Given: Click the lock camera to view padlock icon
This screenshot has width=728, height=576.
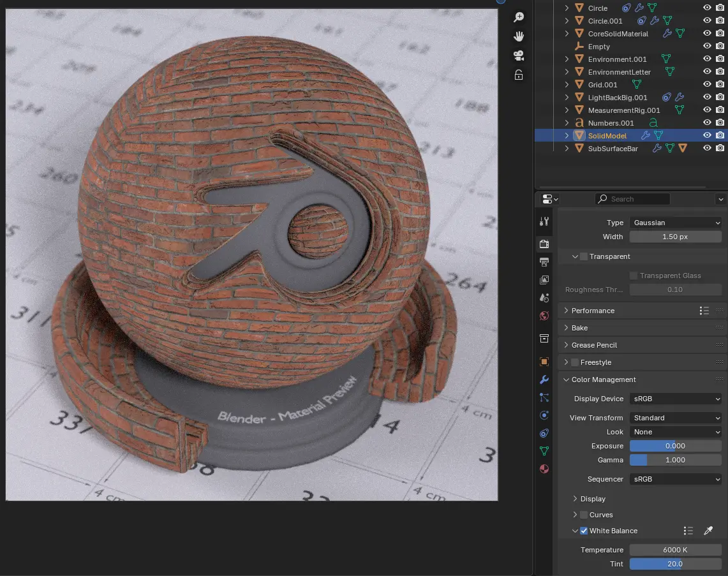Looking at the screenshot, I should click(519, 75).
